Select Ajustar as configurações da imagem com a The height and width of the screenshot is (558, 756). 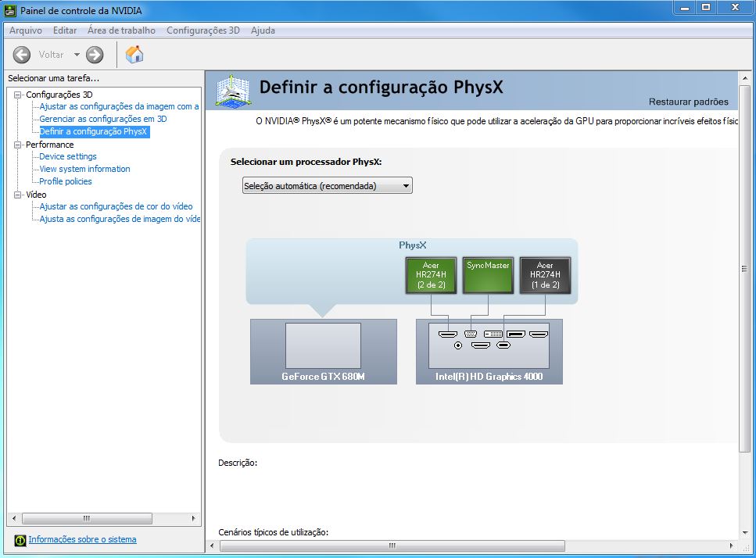coord(119,106)
